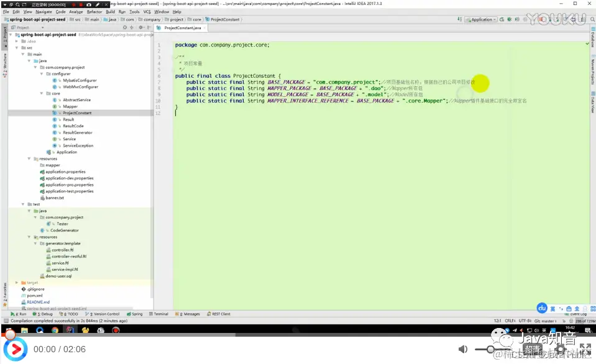596x364 pixels.
Task: Collapse the src folder
Action: point(17,48)
